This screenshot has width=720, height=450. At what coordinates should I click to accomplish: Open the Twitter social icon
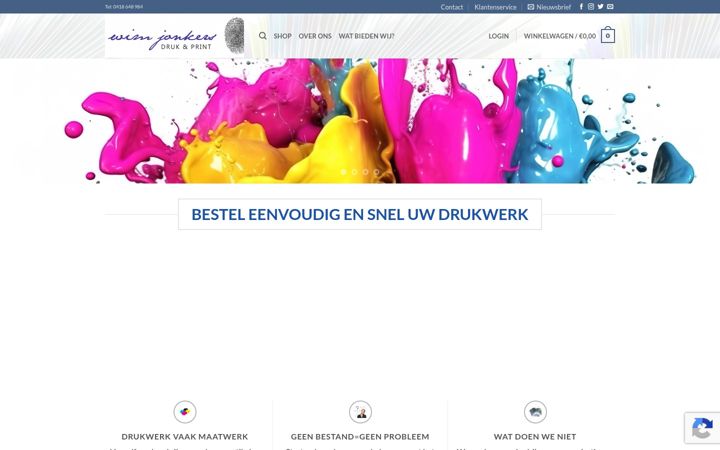[601, 7]
